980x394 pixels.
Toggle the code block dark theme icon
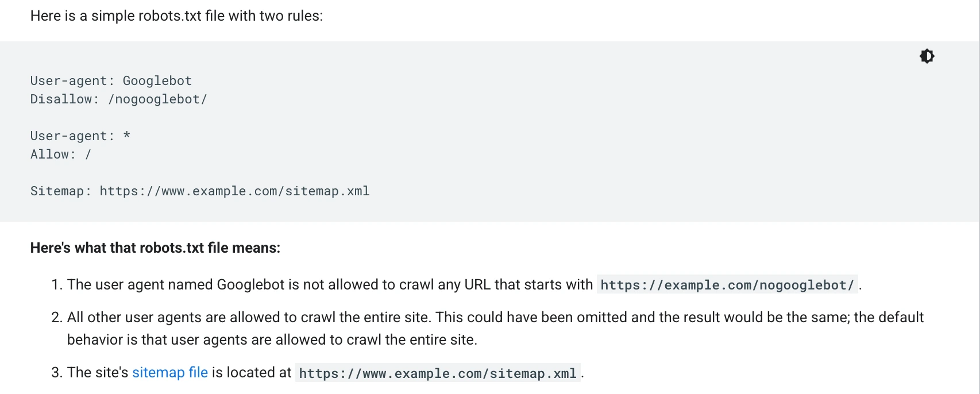[927, 56]
